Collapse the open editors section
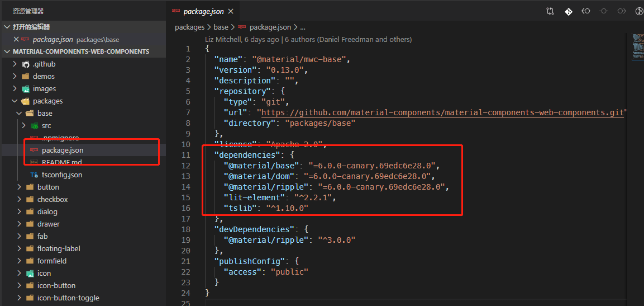This screenshot has width=644, height=306. [x=7, y=27]
